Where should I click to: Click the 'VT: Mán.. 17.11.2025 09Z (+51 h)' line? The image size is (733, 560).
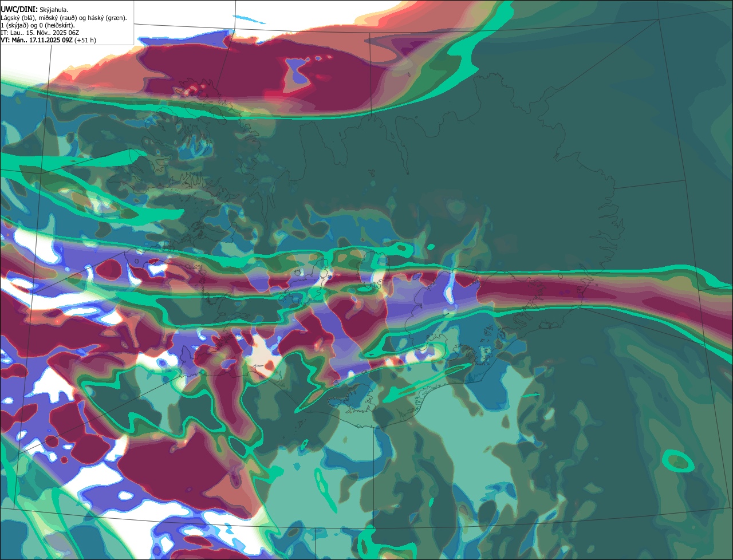click(x=48, y=40)
